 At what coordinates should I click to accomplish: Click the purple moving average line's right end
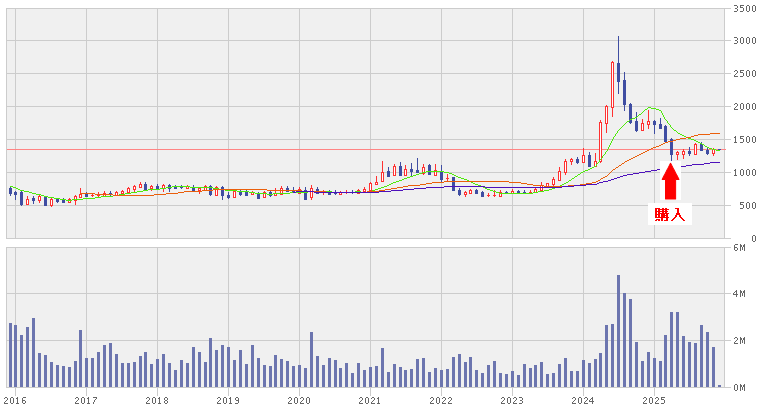coord(717,162)
